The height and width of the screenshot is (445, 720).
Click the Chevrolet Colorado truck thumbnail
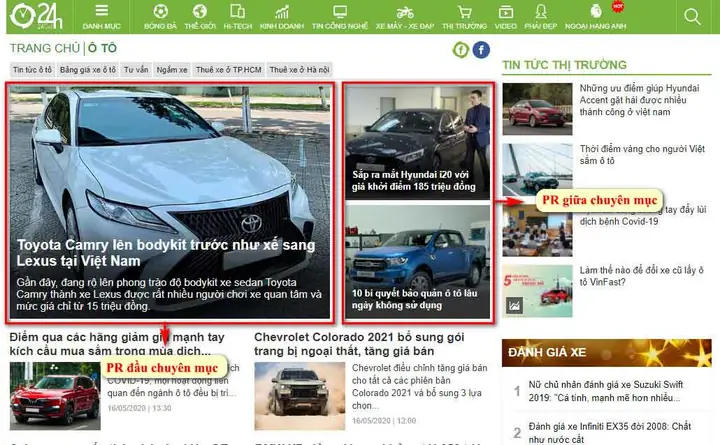(299, 396)
